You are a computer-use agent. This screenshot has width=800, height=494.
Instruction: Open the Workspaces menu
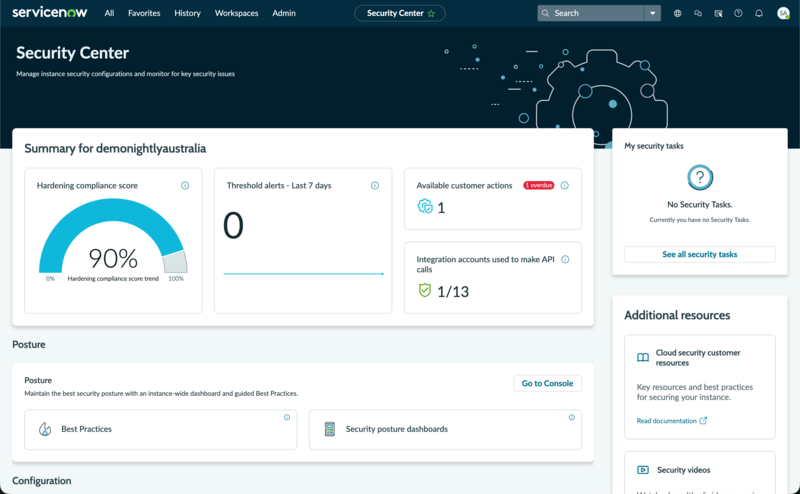(x=236, y=13)
